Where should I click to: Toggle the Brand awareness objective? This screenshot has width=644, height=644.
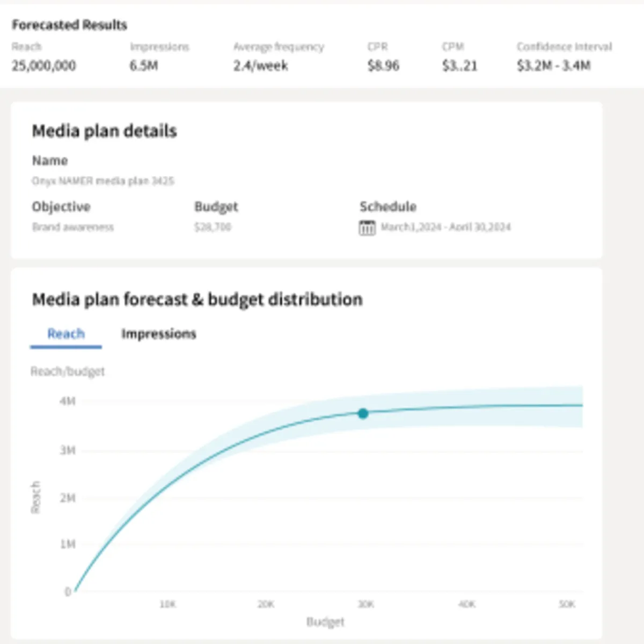[73, 226]
